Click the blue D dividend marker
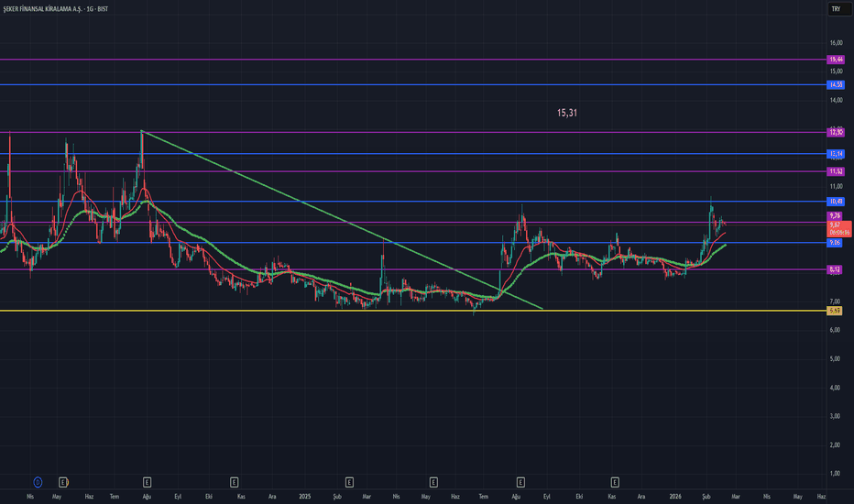Screen dimensions: 854x504 38,480
